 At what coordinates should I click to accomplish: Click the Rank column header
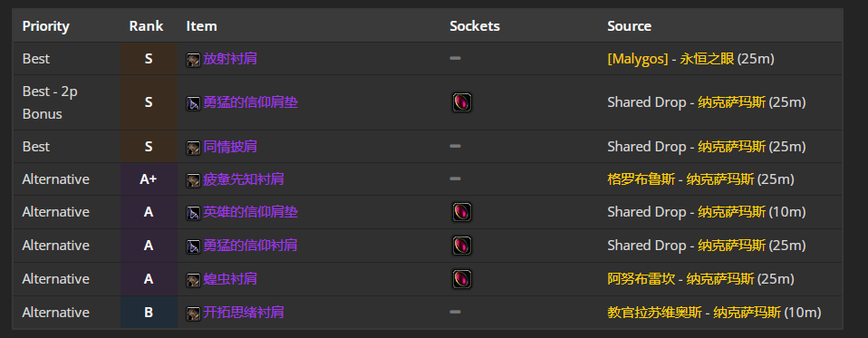[x=146, y=26]
